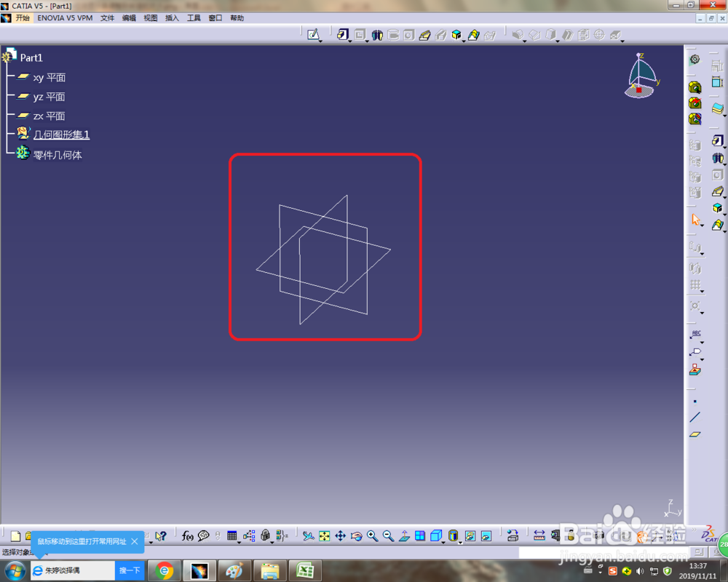Viewport: 728px width, 582px height.
Task: Click the Shaft revolve icon in top toolbar
Action: 377,35
